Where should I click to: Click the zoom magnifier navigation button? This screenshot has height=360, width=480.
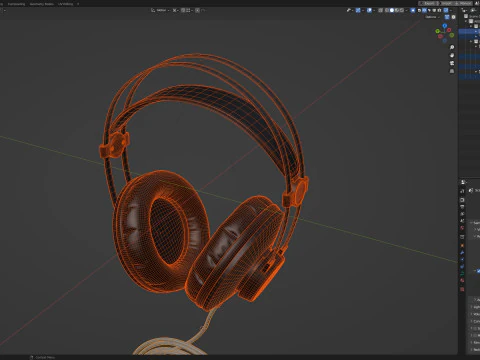[452, 47]
